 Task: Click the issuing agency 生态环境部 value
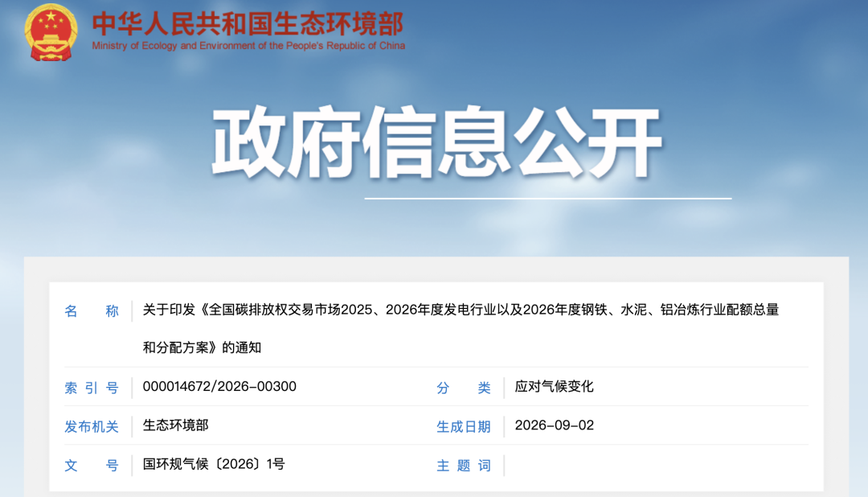click(x=175, y=425)
